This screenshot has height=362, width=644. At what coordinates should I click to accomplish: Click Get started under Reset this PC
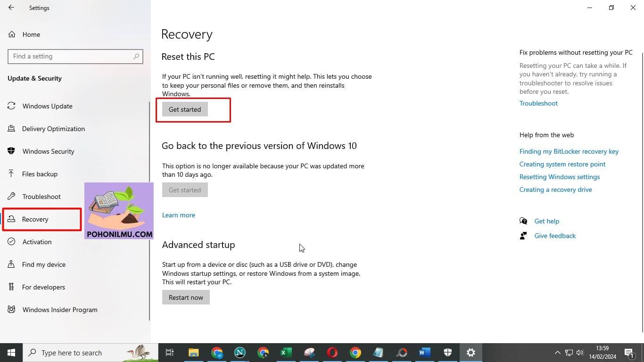[x=185, y=109]
